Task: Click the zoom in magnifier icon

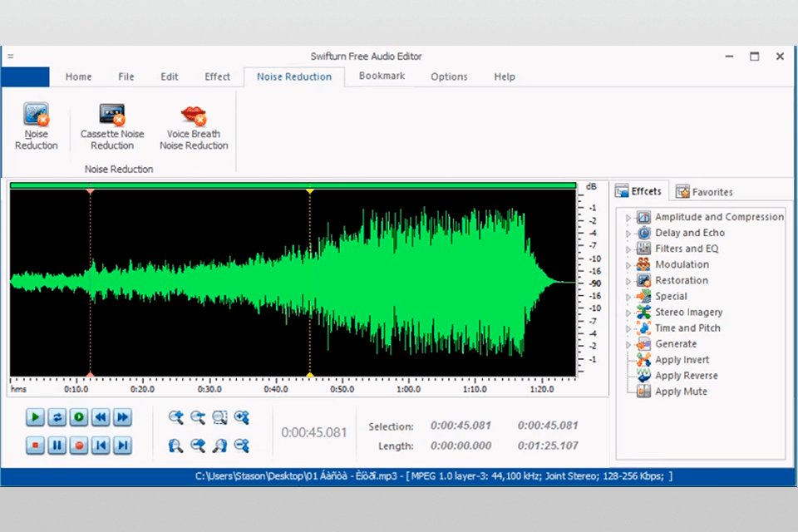Action: click(175, 417)
